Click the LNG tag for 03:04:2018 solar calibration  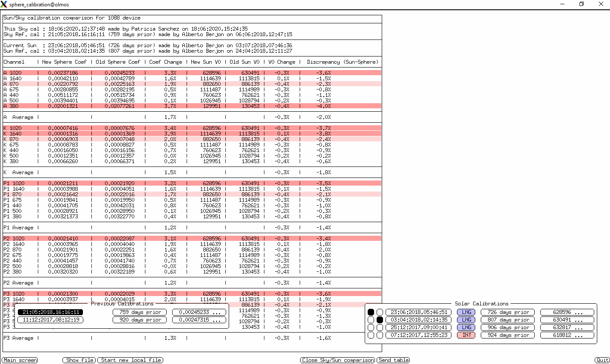[x=466, y=320]
